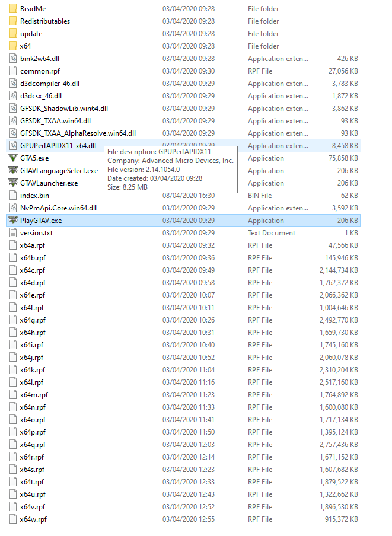Select the file named x64q.rpf
The width and height of the screenshot is (392, 536).
coord(33,445)
